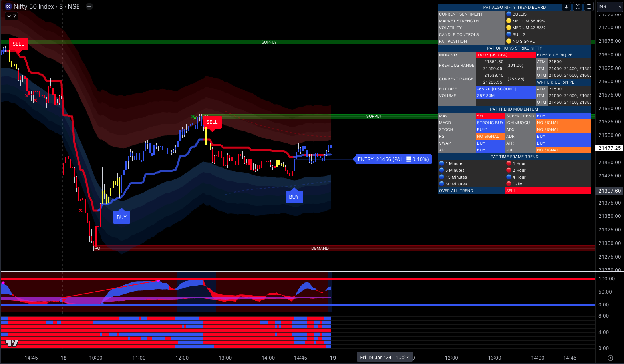
Task: Click the POI label at the demand zone
Action: point(98,248)
